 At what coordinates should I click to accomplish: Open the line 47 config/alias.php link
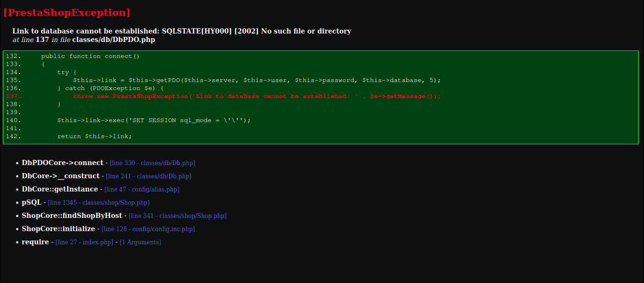click(142, 189)
